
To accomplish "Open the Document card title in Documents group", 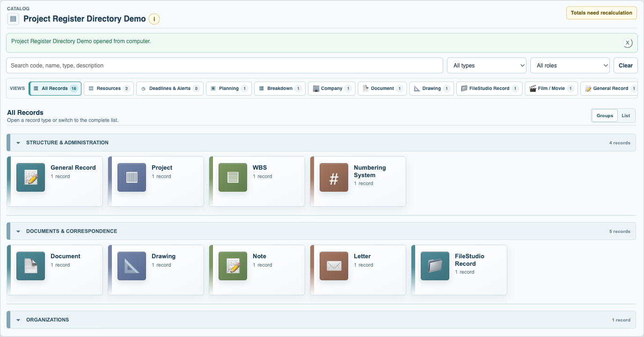I will (66, 256).
